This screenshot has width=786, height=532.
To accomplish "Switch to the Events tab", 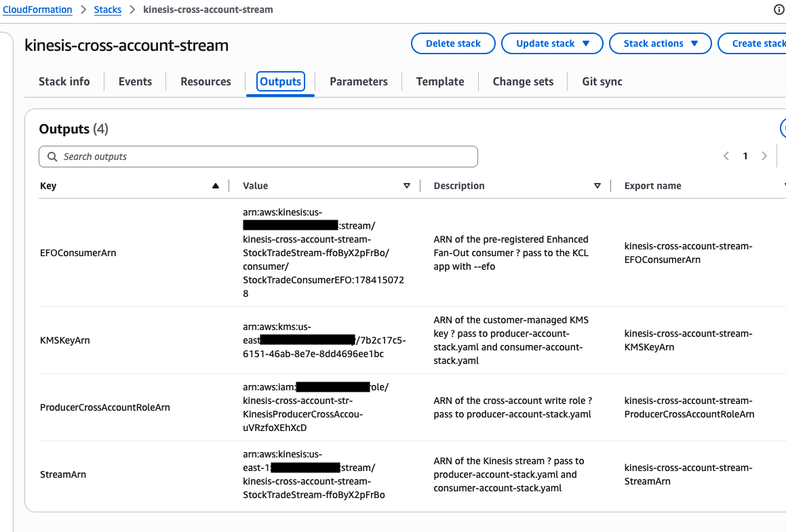I will pos(135,81).
